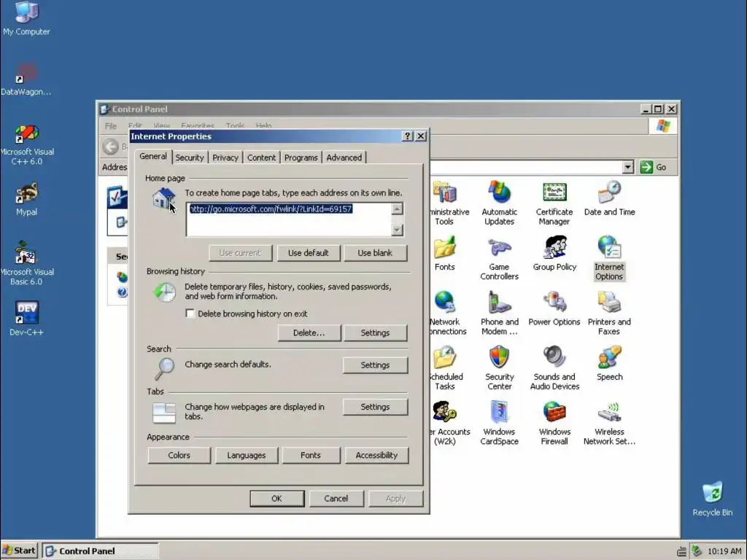Screen dimensions: 747x560
Task: Click the Fonts appearance button
Action: (x=311, y=455)
